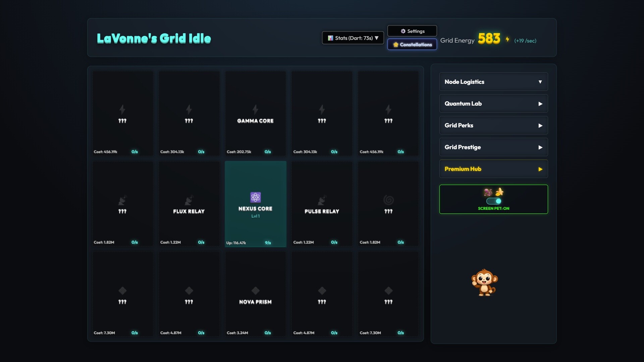Open the Stats dropdown
The width and height of the screenshot is (644, 362).
353,38
